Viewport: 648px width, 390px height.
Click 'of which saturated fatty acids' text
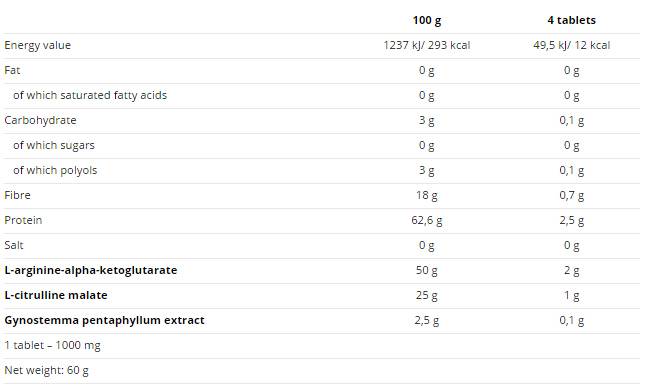(x=90, y=95)
